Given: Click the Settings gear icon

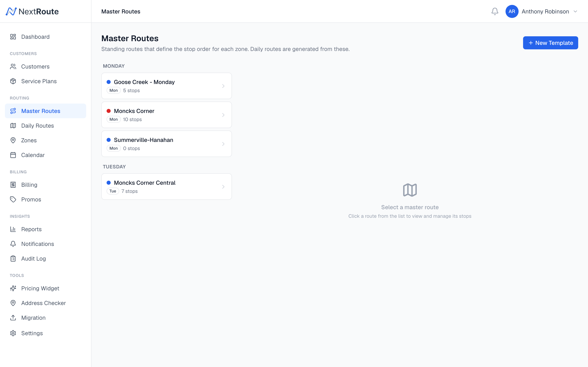Looking at the screenshot, I should coord(13,333).
